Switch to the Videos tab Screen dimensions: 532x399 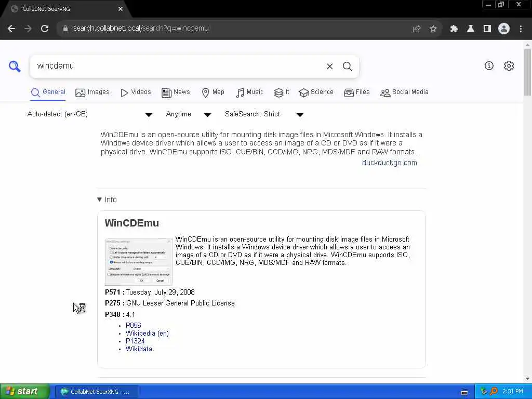[x=136, y=92]
